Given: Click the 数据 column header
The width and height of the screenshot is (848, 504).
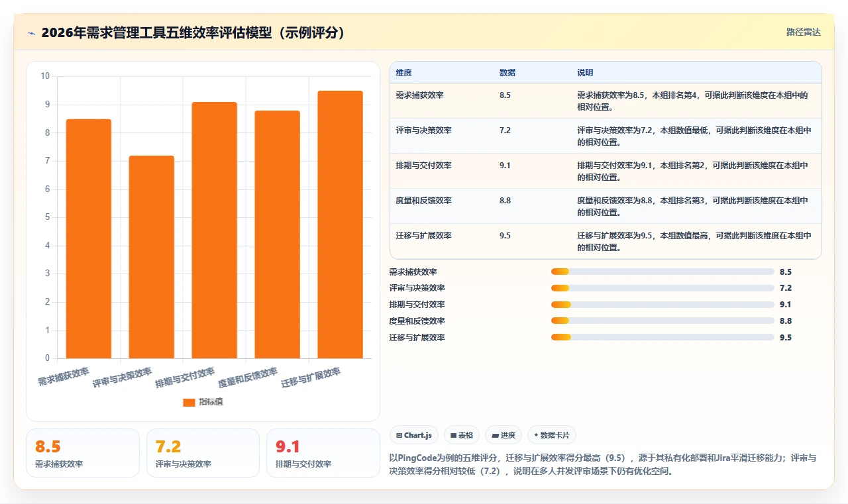Looking at the screenshot, I should 507,73.
